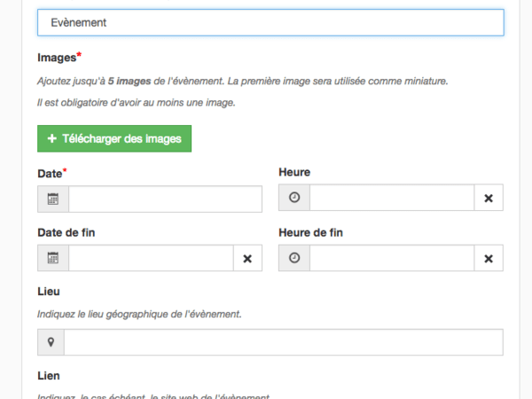Screen dimensions: 532x399
Task: Click the Lieu field label
Action: tap(49, 291)
